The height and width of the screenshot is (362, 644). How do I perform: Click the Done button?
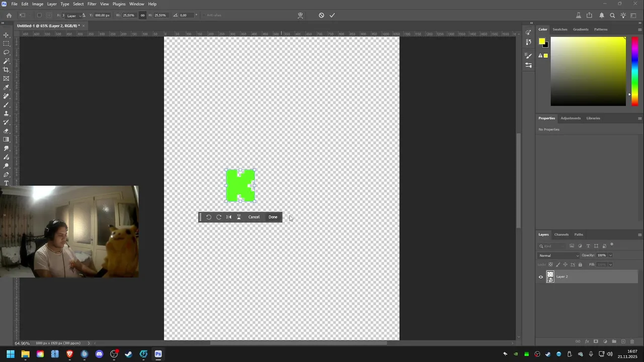click(x=273, y=217)
